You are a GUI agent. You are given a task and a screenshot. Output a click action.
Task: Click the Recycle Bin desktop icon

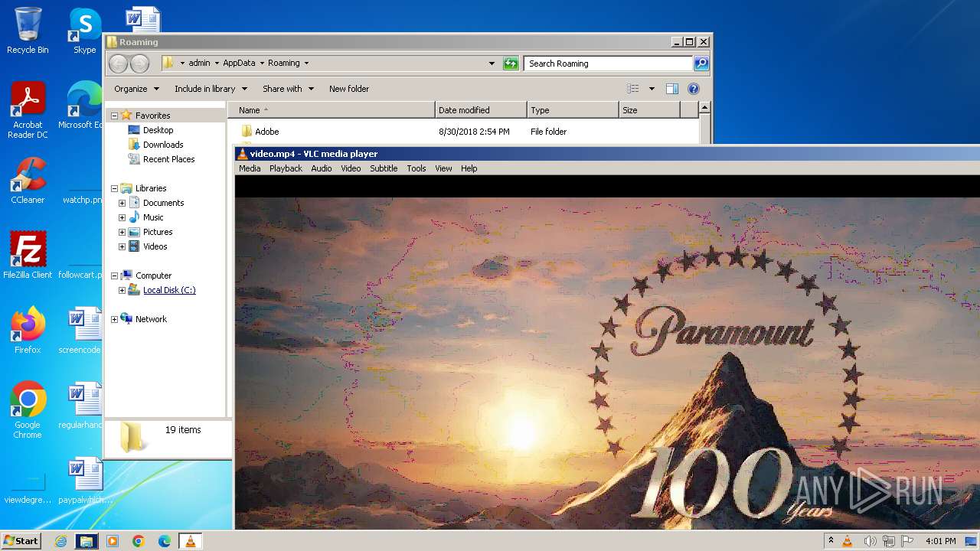pos(28,31)
